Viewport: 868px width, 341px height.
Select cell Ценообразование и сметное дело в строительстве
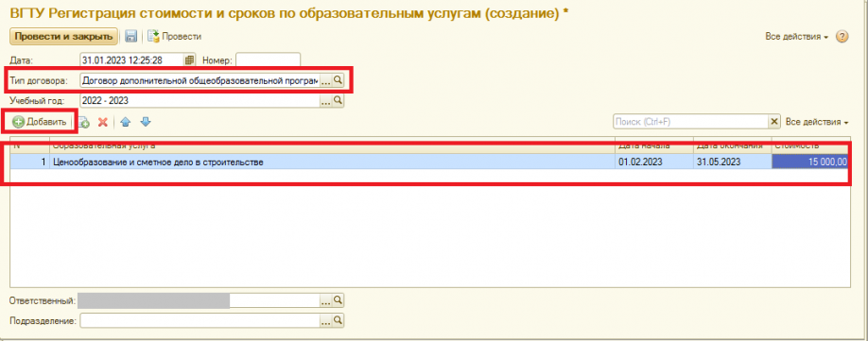pos(333,162)
